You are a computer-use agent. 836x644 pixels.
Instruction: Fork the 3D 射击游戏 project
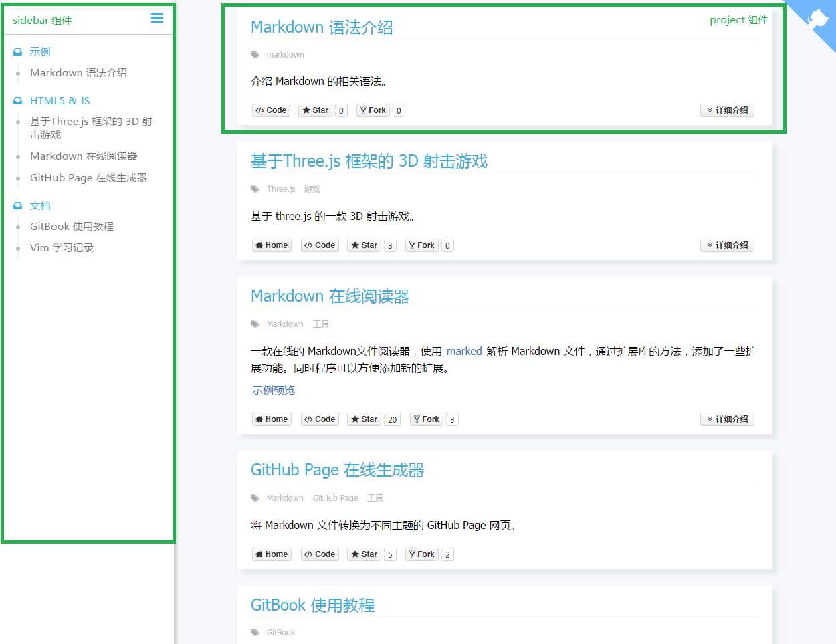pos(422,245)
